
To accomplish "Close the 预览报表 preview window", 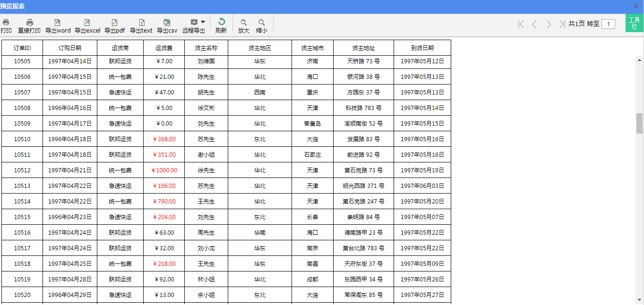I will 636,6.
